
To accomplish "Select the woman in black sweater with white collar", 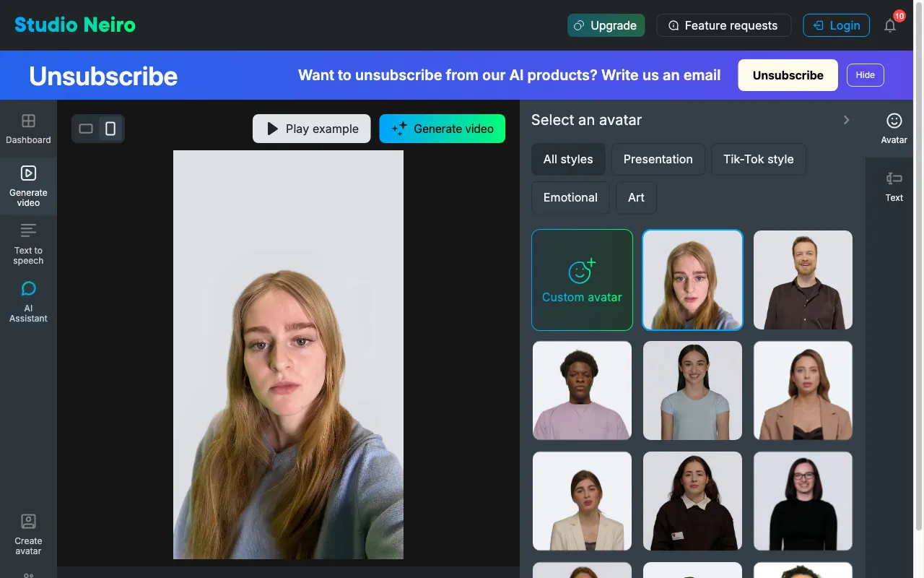I will coord(692,501).
